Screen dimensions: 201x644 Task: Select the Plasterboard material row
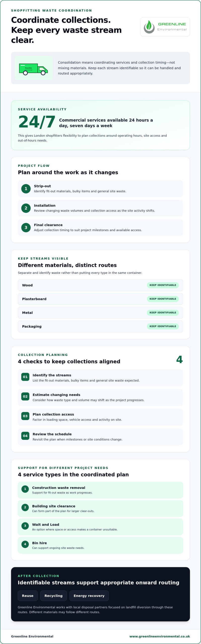coord(100,299)
